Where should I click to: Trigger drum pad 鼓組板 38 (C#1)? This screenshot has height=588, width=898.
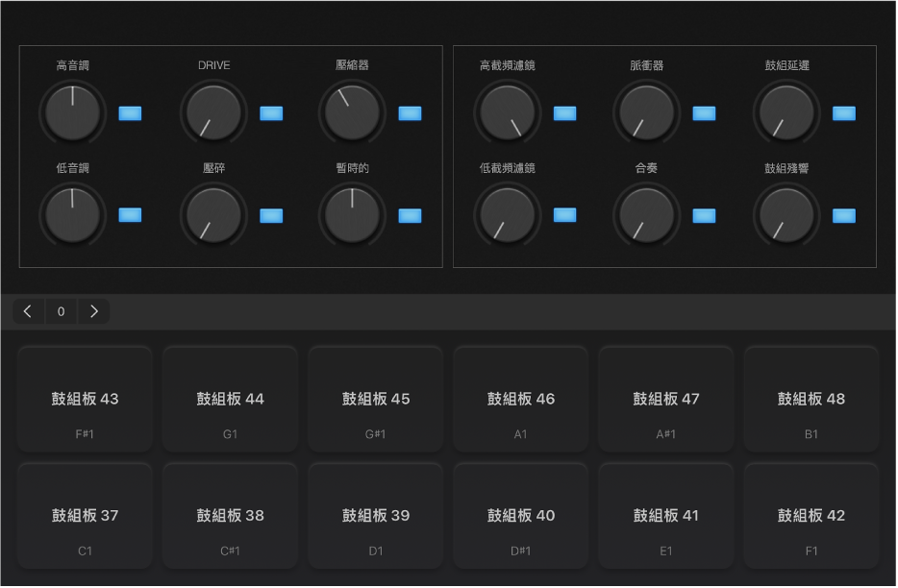[230, 516]
